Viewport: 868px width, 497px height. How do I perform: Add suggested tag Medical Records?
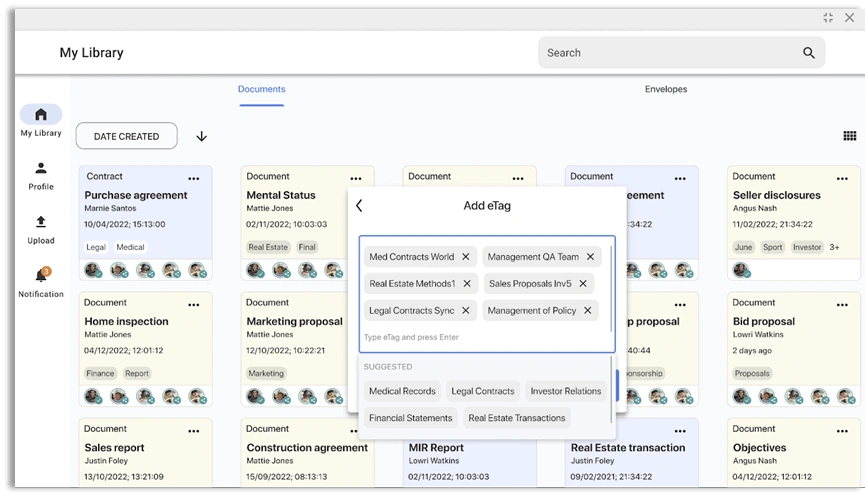pos(402,391)
